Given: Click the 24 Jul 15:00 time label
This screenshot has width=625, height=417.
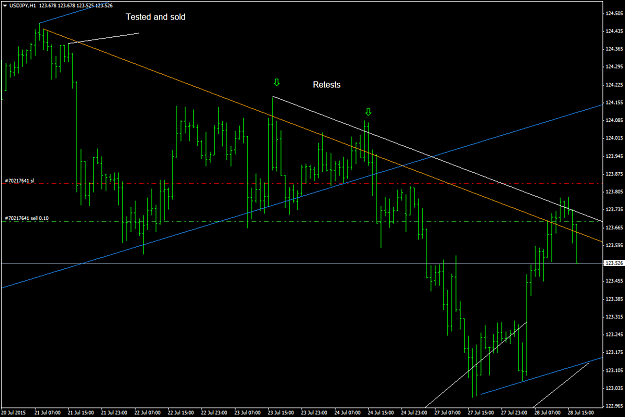Looking at the screenshot, I should coord(381,413).
